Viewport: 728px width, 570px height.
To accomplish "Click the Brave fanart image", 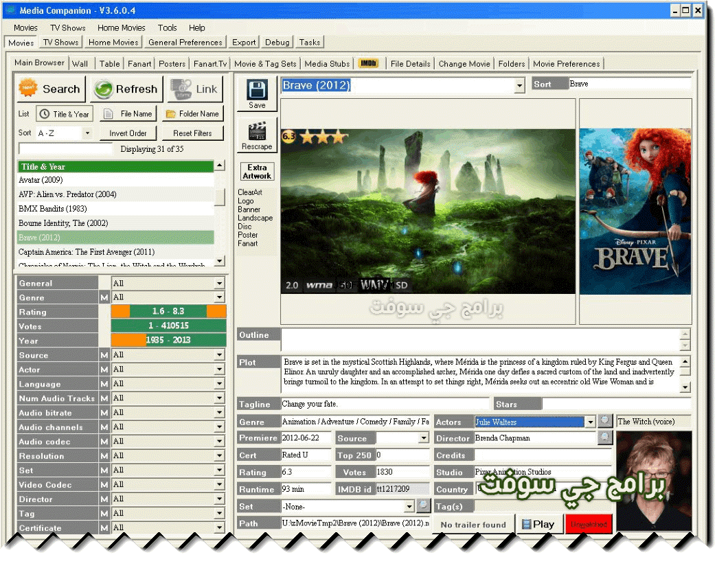I will pos(428,212).
